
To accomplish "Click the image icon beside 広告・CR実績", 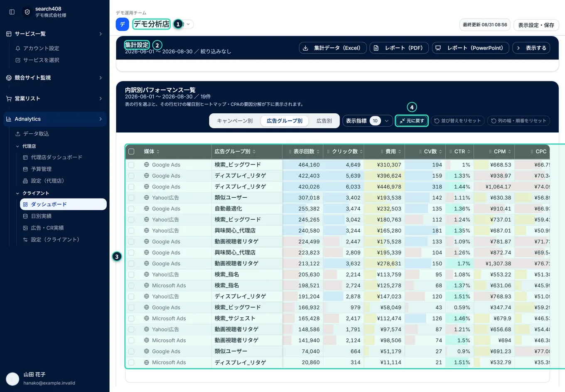I will tap(25, 228).
